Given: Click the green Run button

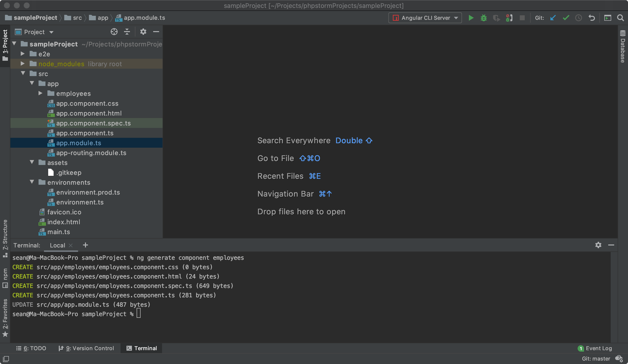Looking at the screenshot, I should click(471, 18).
